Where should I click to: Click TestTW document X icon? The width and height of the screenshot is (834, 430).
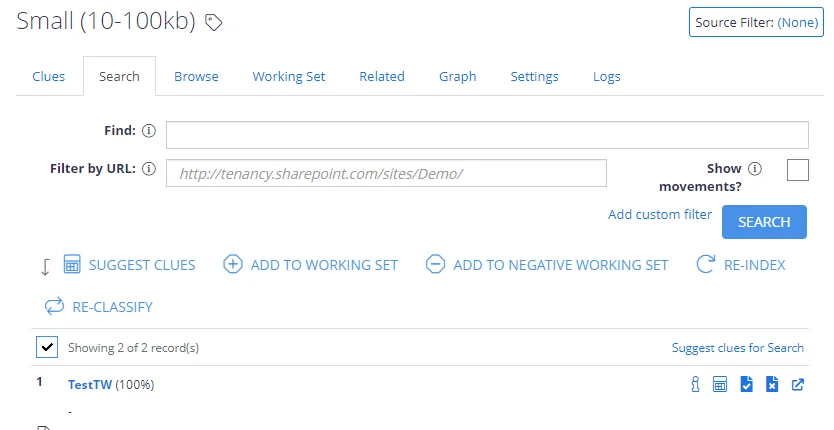tap(772, 384)
